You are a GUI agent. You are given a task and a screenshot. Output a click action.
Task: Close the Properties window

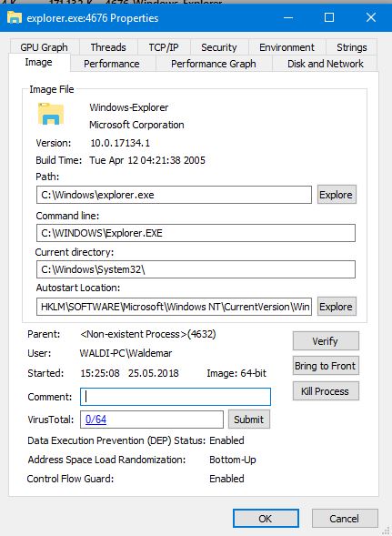click(371, 17)
